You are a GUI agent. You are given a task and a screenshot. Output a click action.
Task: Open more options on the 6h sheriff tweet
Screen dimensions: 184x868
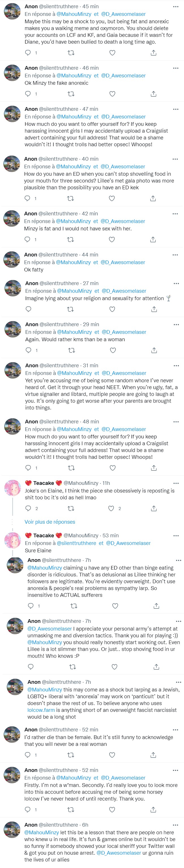click(176, 825)
